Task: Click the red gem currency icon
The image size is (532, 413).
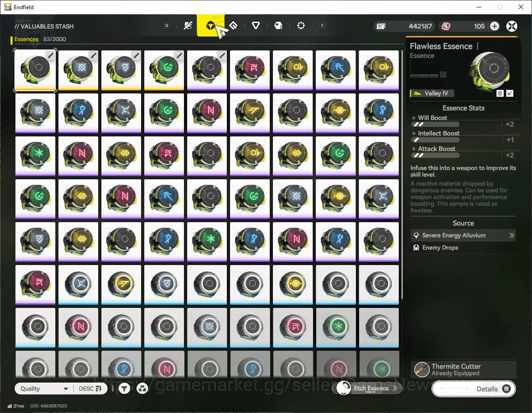Action: coord(446,26)
